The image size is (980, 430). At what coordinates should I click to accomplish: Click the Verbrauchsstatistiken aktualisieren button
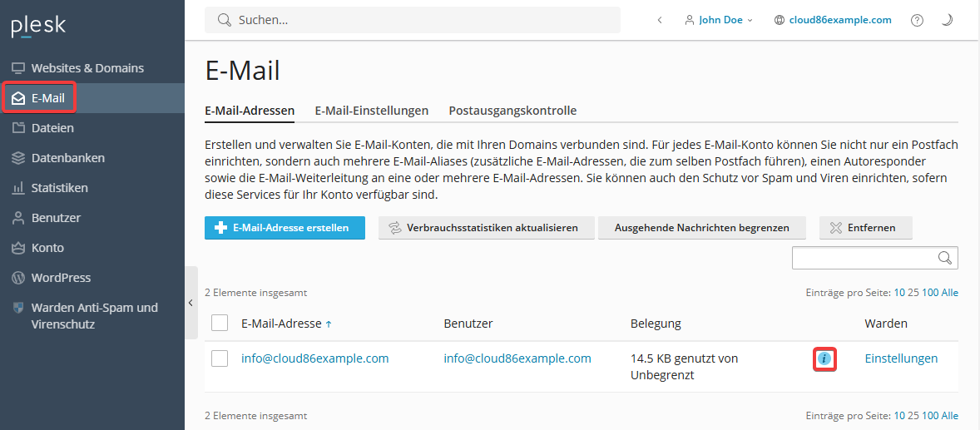pyautogui.click(x=485, y=228)
